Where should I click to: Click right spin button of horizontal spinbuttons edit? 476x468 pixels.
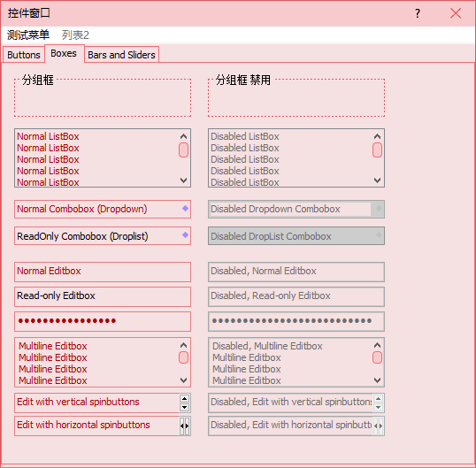[187, 426]
